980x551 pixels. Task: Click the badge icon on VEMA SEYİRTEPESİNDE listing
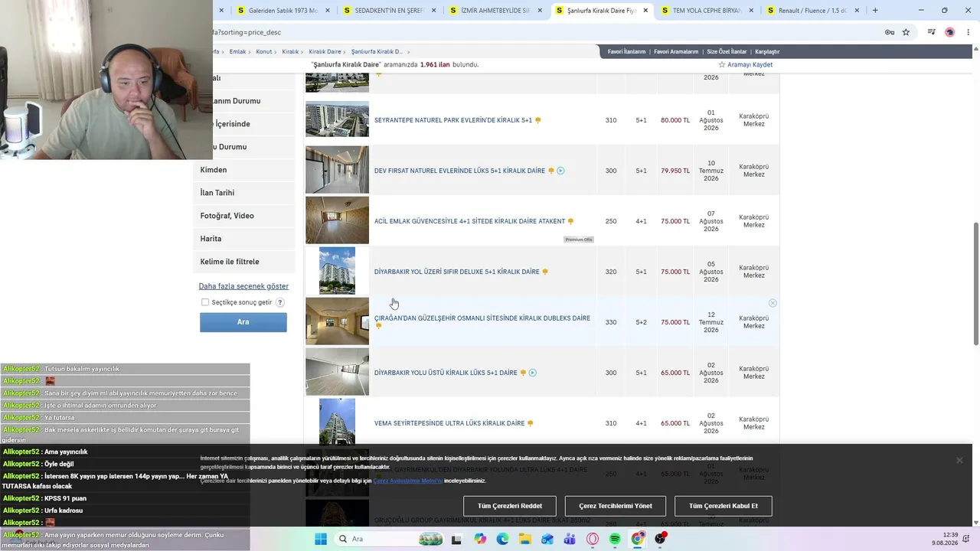(x=530, y=423)
